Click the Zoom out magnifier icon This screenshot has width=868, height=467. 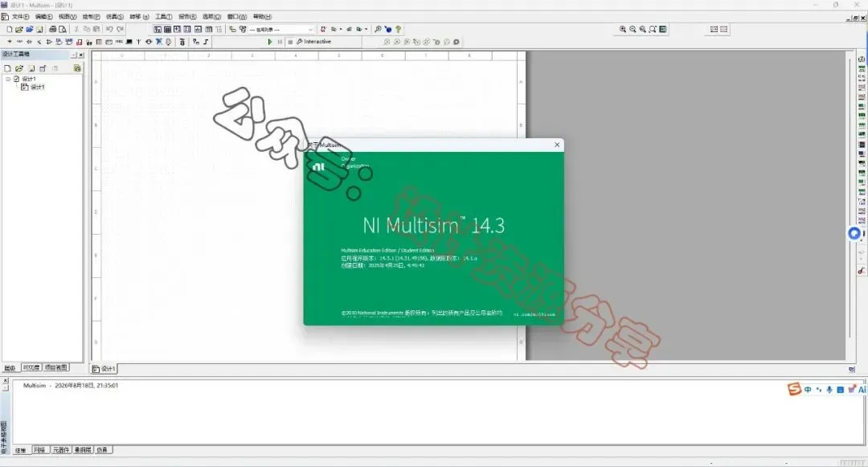tap(633, 29)
